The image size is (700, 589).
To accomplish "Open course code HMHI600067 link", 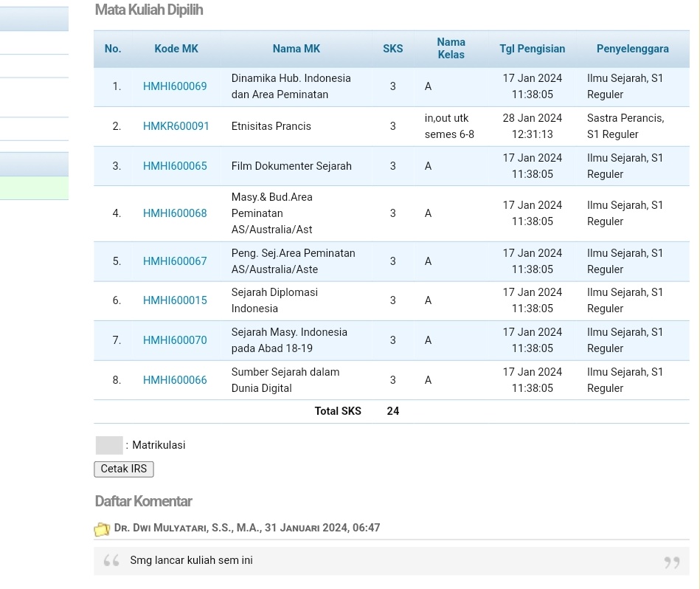I will 175,261.
